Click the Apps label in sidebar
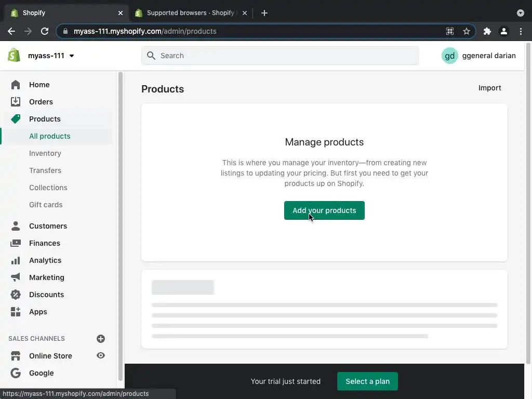 (x=38, y=312)
